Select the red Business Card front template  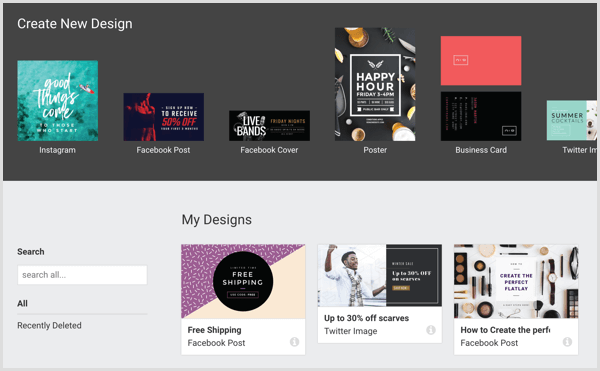[x=481, y=60]
